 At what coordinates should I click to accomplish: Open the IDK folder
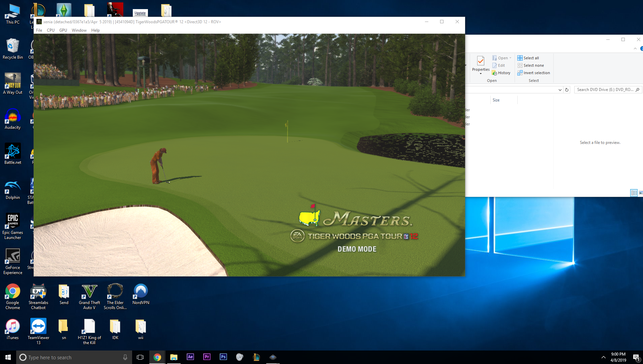[115, 329]
